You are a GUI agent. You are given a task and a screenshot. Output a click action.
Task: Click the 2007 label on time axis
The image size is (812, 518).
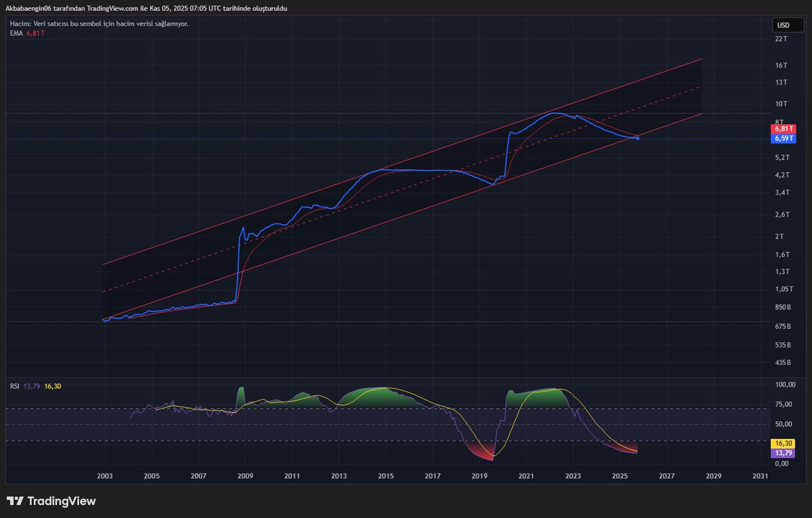(198, 477)
